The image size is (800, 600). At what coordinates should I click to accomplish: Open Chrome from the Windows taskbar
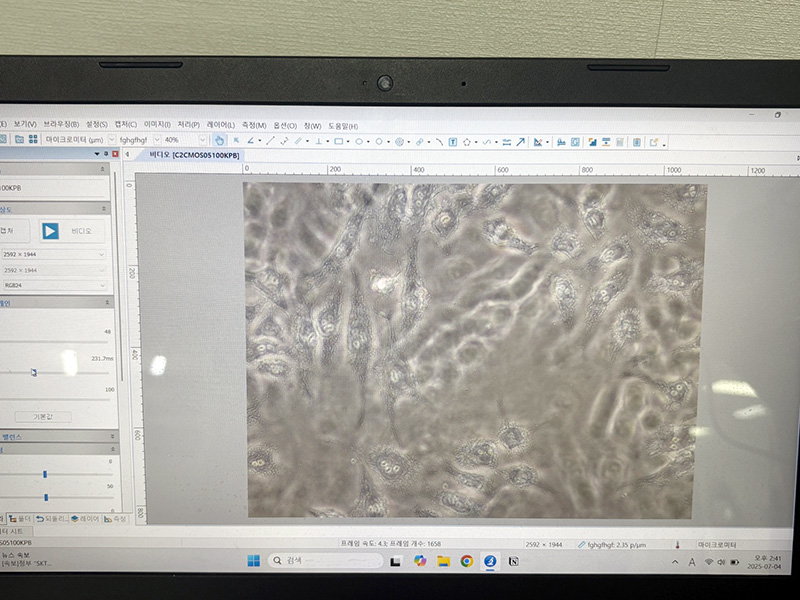tap(467, 561)
